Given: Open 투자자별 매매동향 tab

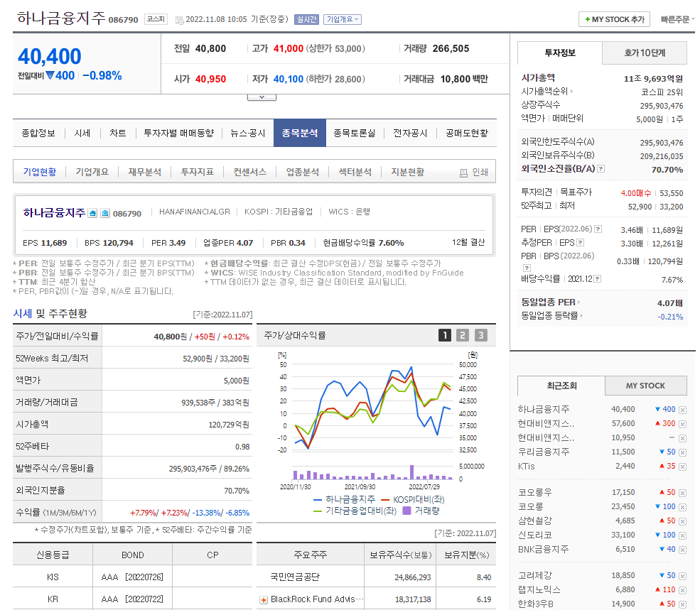Looking at the screenshot, I should tap(178, 133).
